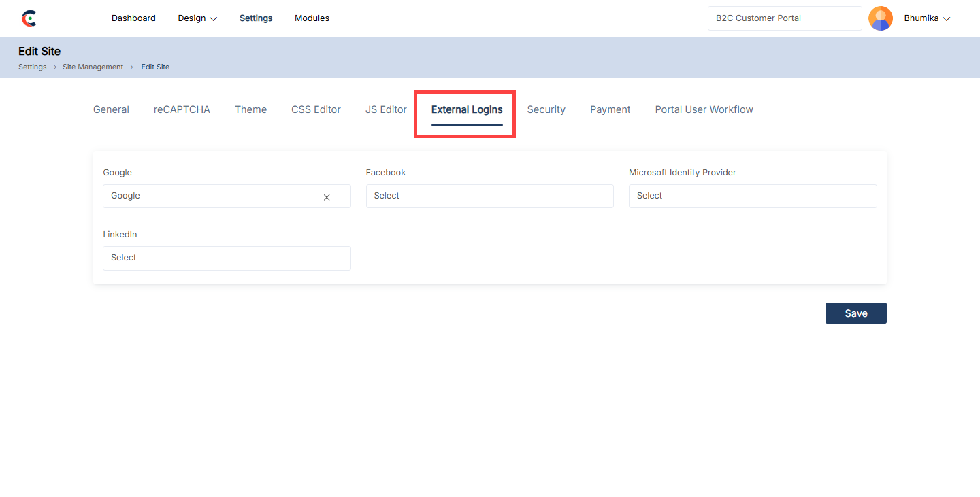The width and height of the screenshot is (980, 497).
Task: Open Microsoft Identity Provider dropdown
Action: pyautogui.click(x=752, y=196)
